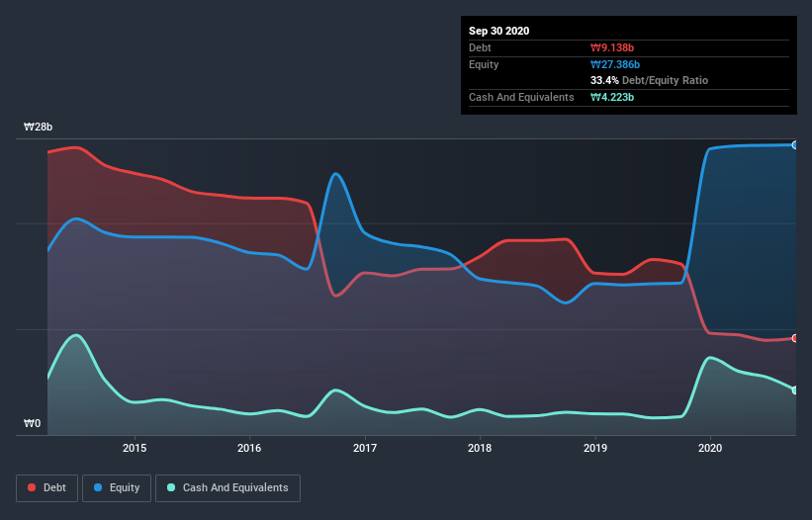Screen dimensions: 812x520
Task: Click the red Debt legend dot
Action: [32, 487]
